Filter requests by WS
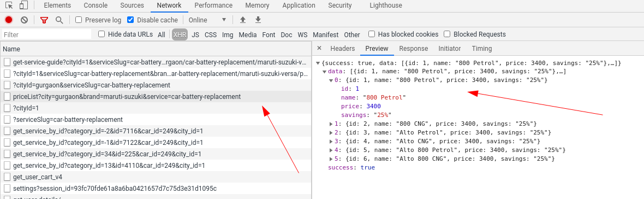 click(302, 35)
